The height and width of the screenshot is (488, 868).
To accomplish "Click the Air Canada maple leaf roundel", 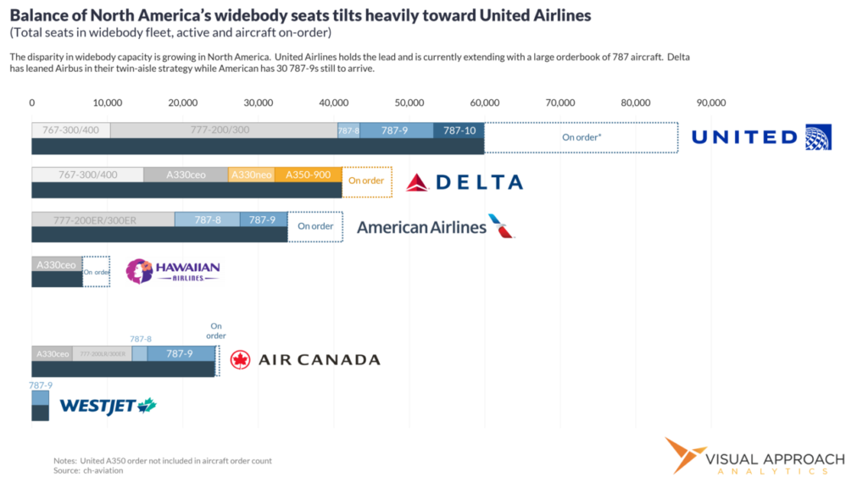I will [x=240, y=359].
